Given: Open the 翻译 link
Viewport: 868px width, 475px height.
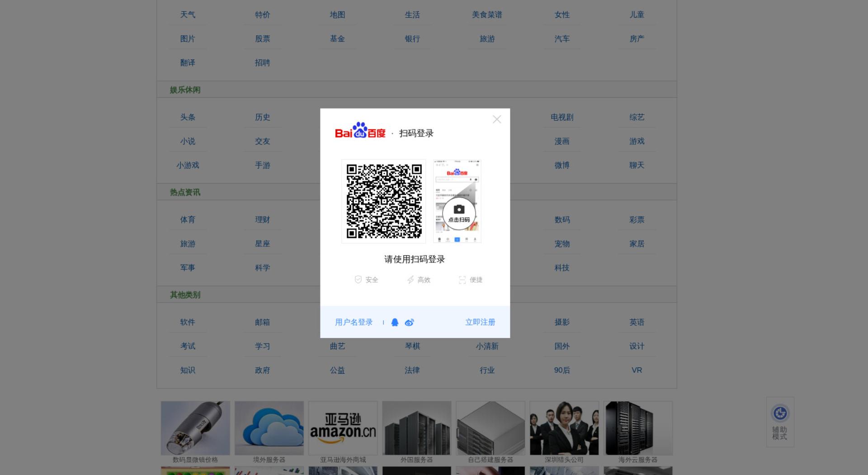Looking at the screenshot, I should pyautogui.click(x=188, y=62).
